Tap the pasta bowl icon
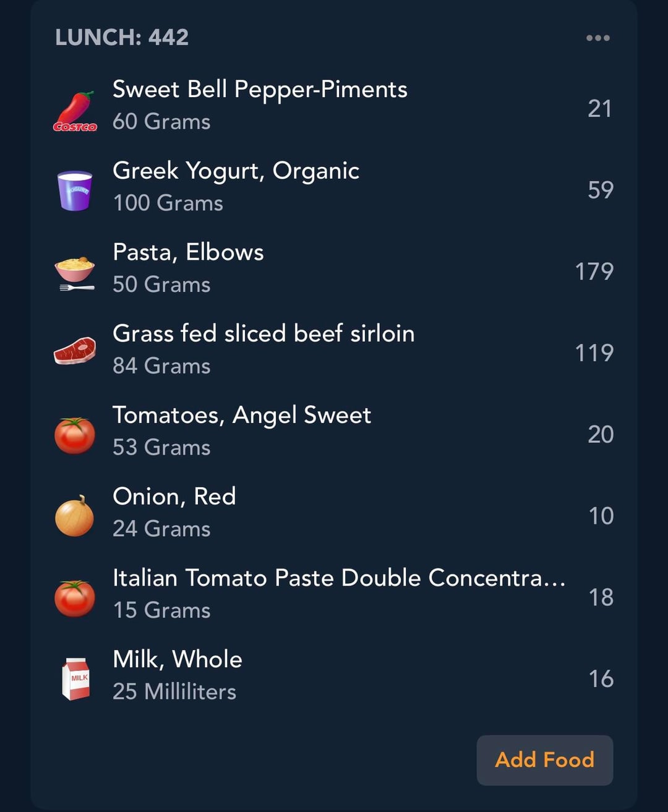This screenshot has width=668, height=812. 75,272
